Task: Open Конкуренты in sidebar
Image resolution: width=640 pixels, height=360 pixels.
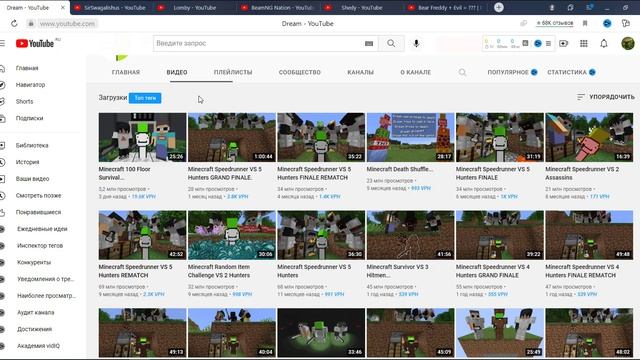Action: point(34,262)
